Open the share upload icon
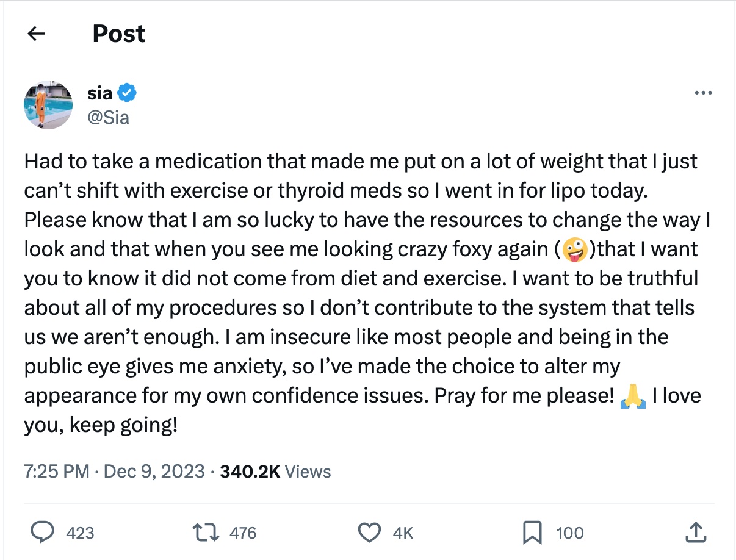 [x=695, y=533]
